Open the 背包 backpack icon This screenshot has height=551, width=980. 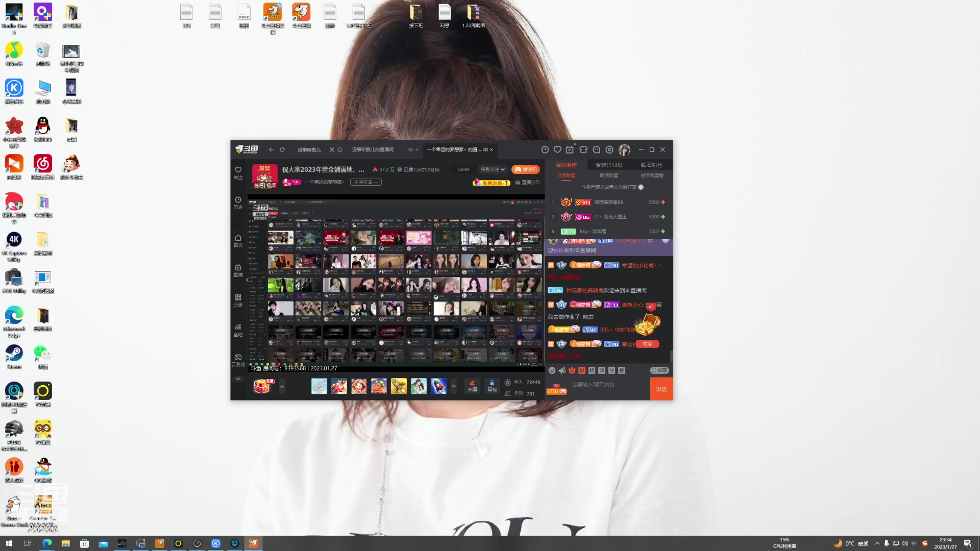[x=492, y=386]
